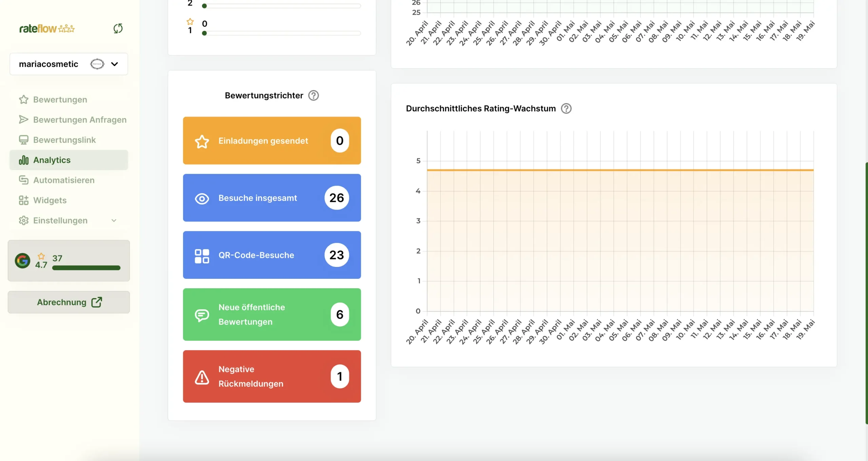Expand the Einstellungen submenu chevron
This screenshot has height=461, width=868.
[114, 221]
